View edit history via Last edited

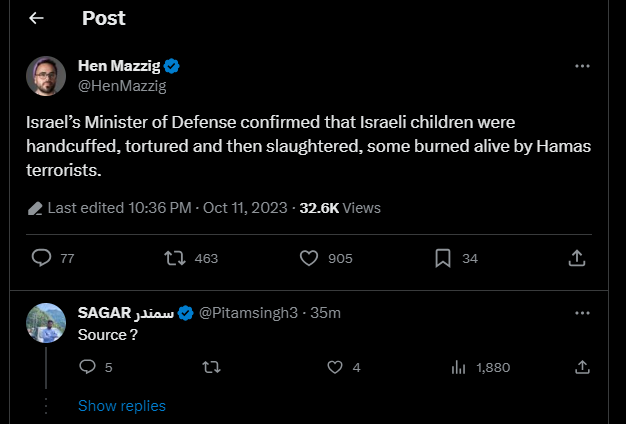[110, 208]
